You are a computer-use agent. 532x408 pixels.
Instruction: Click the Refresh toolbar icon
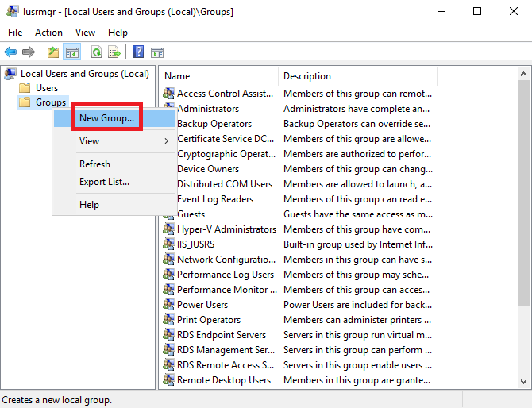tap(96, 52)
